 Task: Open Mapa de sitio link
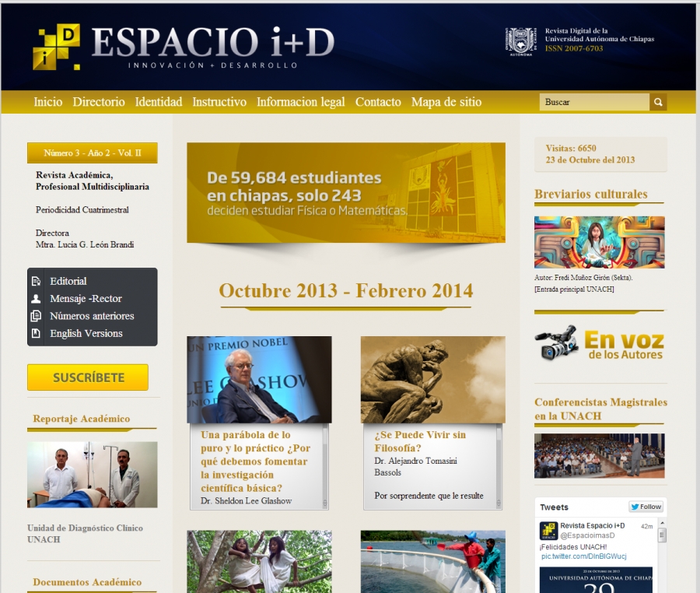coord(446,102)
